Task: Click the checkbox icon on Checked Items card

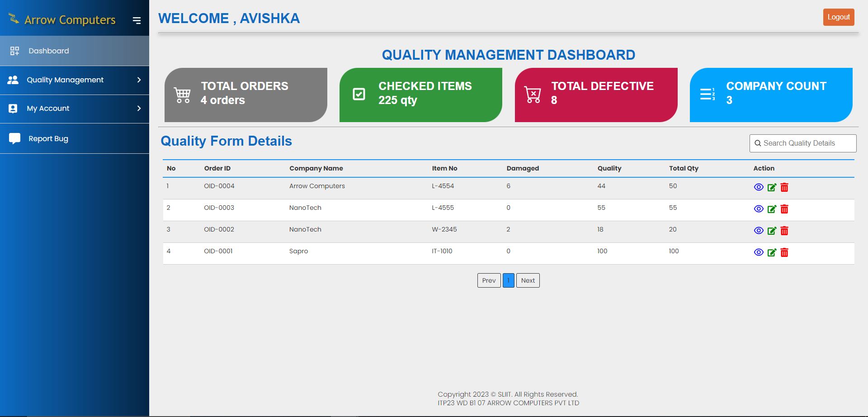Action: [358, 93]
